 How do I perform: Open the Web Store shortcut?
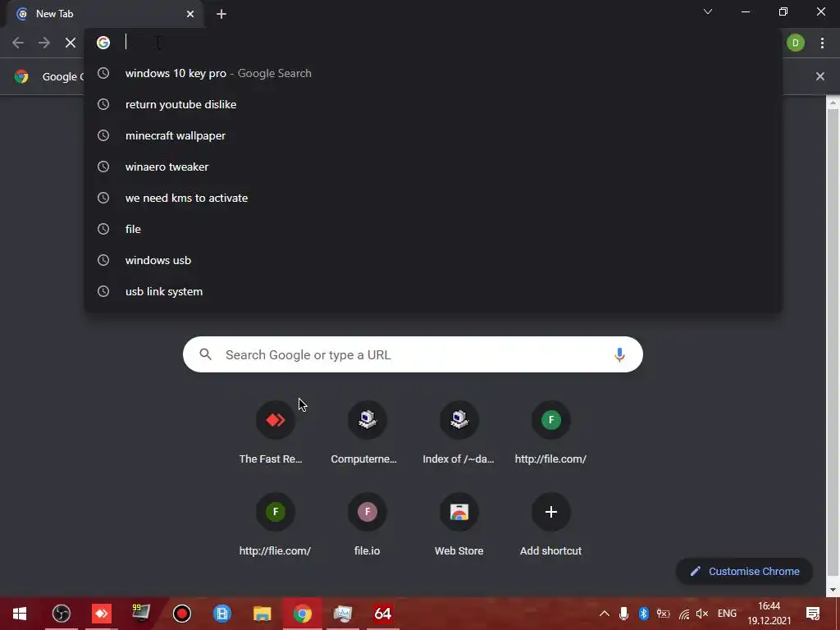[x=459, y=524]
